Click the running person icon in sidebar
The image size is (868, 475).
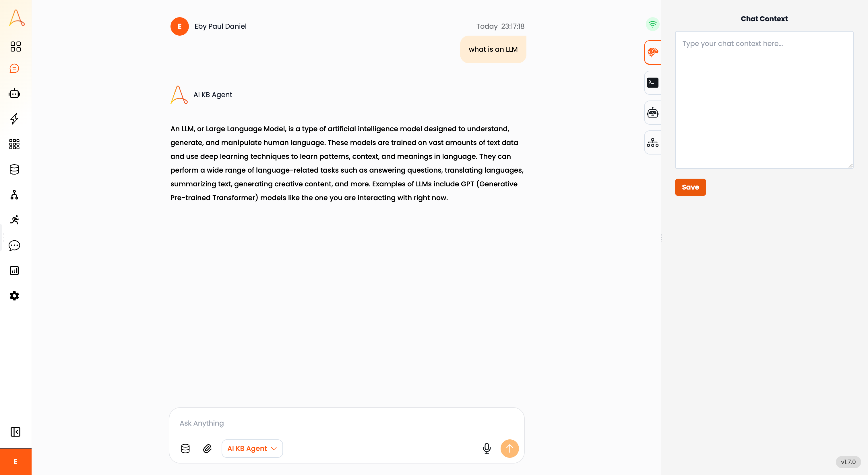pos(14,220)
